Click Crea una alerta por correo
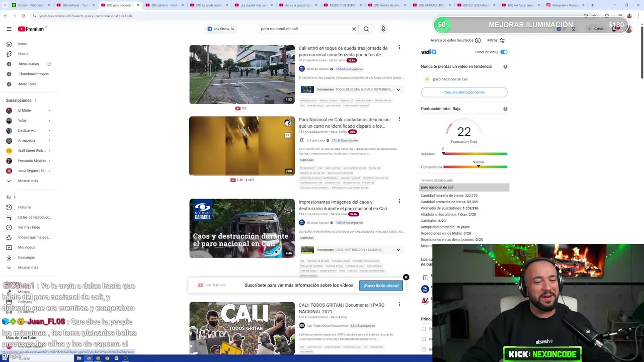644x362 pixels. 464,92
